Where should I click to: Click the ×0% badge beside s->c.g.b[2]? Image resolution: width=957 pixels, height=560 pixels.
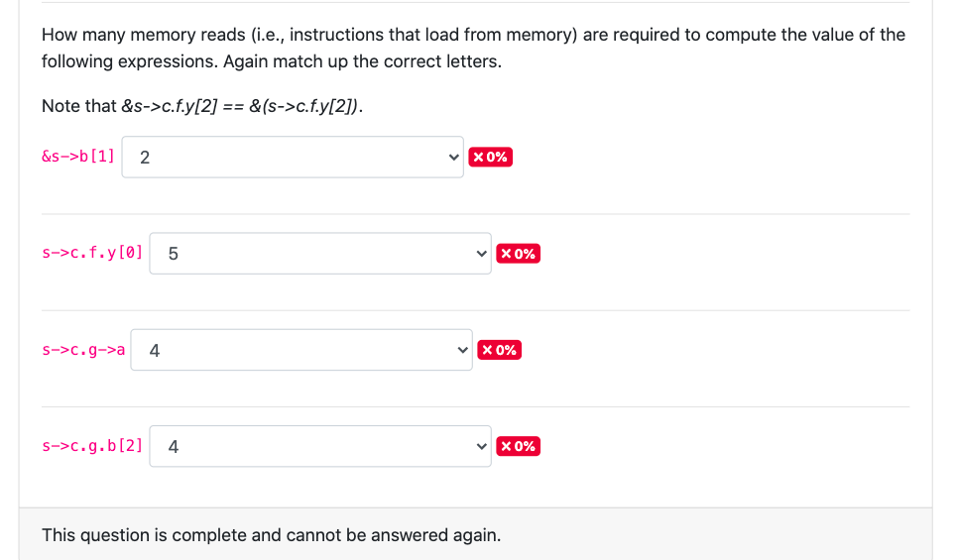(519, 446)
